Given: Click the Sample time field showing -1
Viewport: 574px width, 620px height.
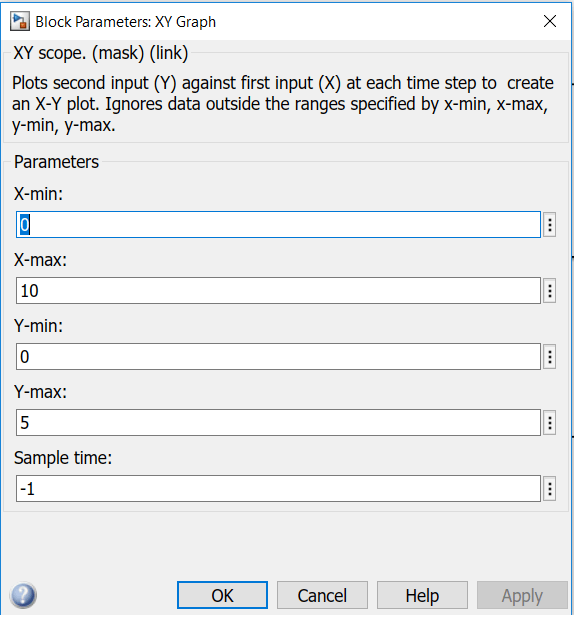Looking at the screenshot, I should click(278, 489).
